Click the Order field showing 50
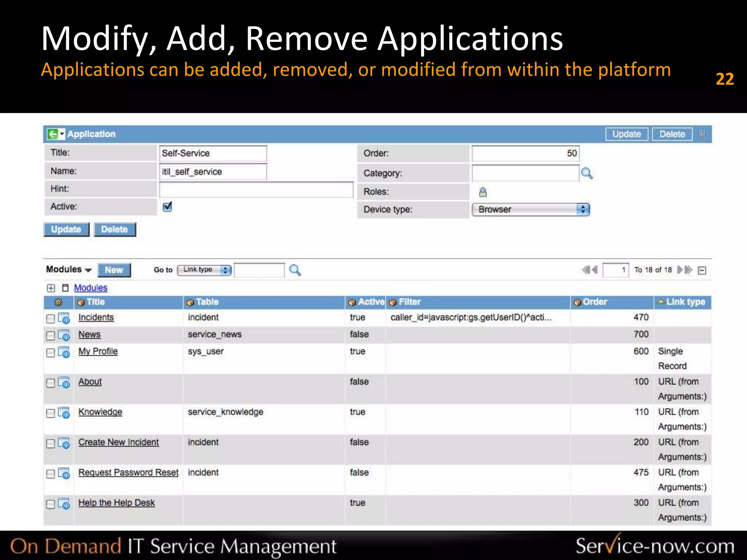747x560 pixels. pyautogui.click(x=526, y=153)
